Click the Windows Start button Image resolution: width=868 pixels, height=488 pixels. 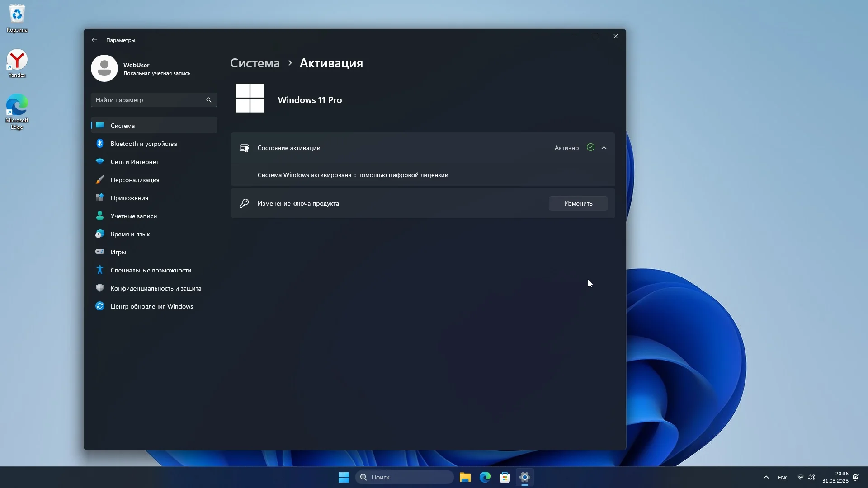pyautogui.click(x=344, y=477)
